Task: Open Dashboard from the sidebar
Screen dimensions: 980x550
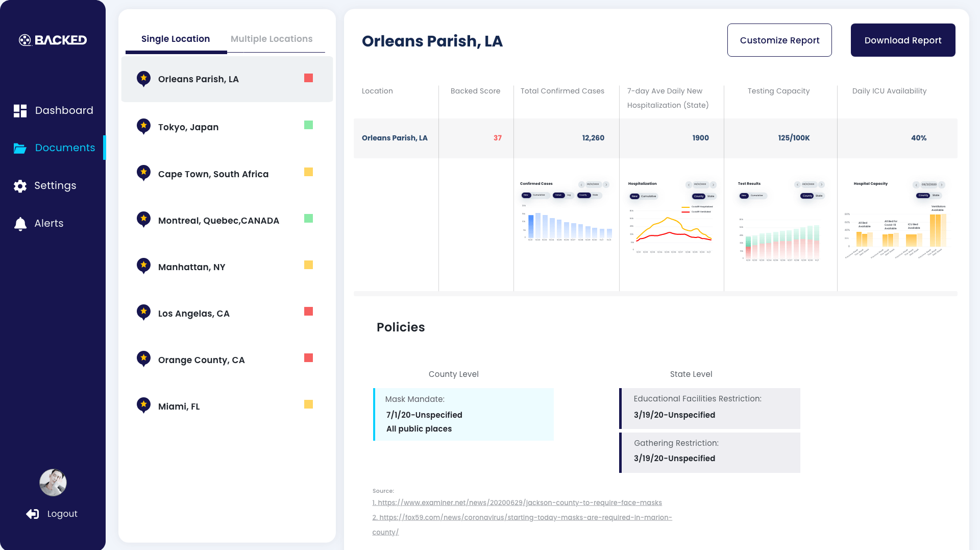Action: point(54,110)
